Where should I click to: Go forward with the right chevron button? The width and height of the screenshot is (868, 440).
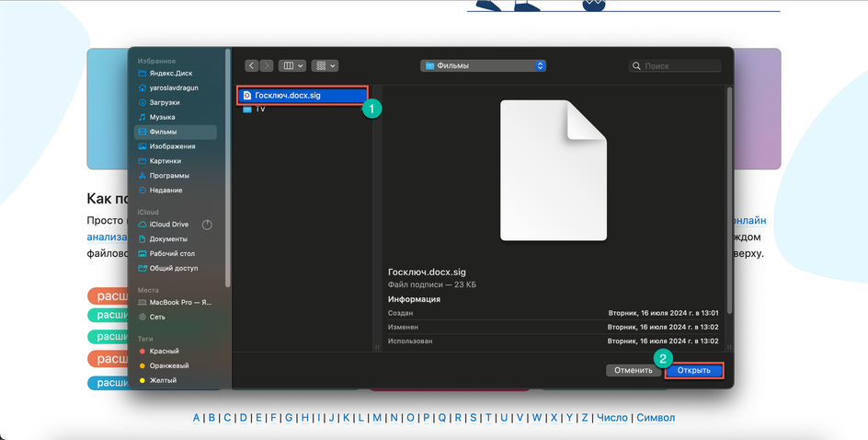coord(267,65)
